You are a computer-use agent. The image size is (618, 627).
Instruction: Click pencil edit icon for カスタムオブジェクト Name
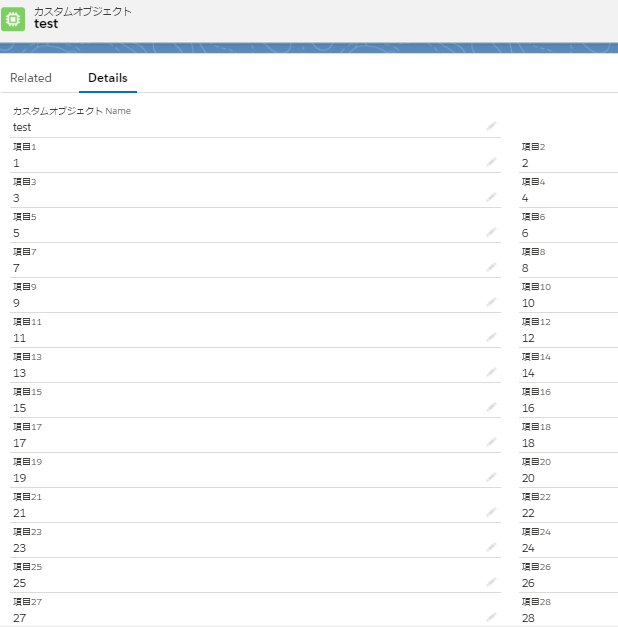point(491,127)
